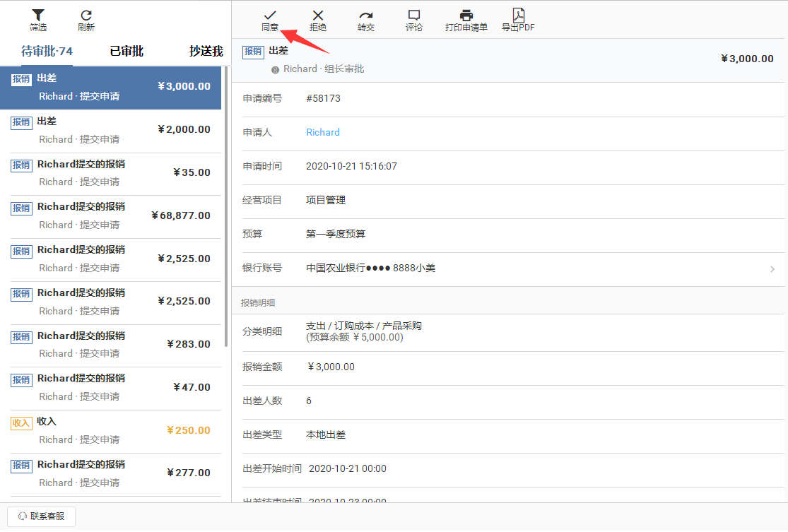Image resolution: width=788 pixels, height=532 pixels.
Task: Click the list panel scrollbar
Action: click(x=226, y=206)
